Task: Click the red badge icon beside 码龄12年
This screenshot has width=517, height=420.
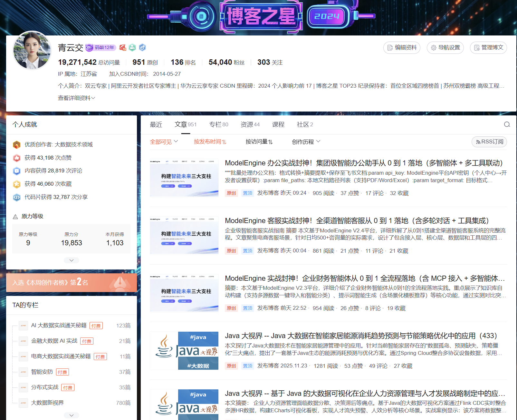Action: point(122,47)
